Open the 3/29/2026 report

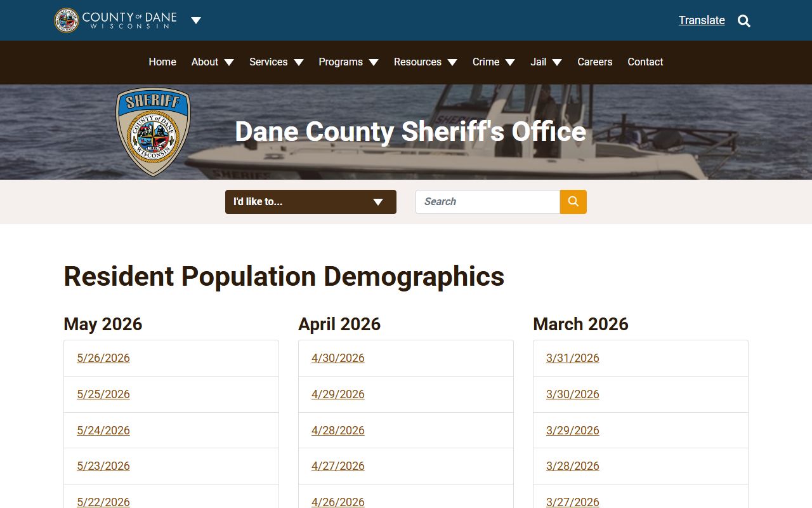(x=573, y=431)
